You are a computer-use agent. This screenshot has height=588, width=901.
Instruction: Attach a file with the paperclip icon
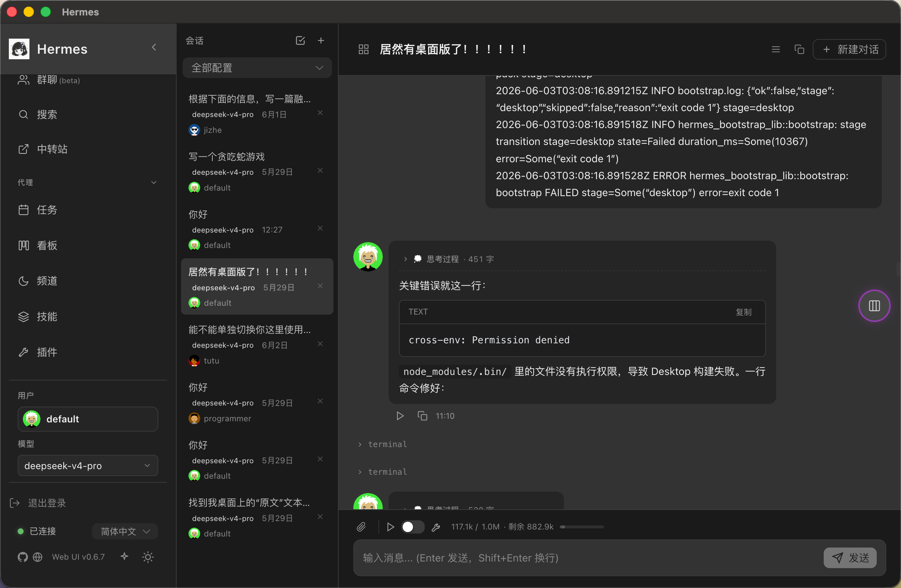pyautogui.click(x=361, y=527)
